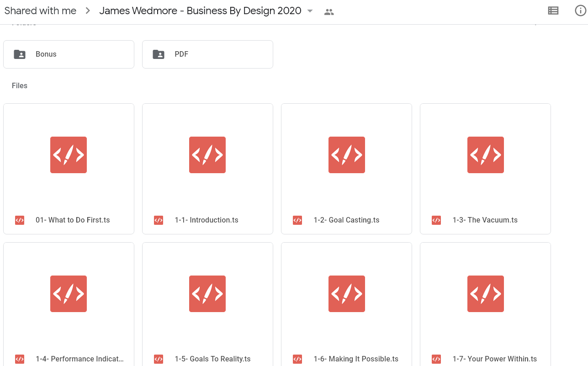Select the 1-7- Your Power Within.ts thumbnail
This screenshot has width=588, height=366.
click(x=485, y=294)
